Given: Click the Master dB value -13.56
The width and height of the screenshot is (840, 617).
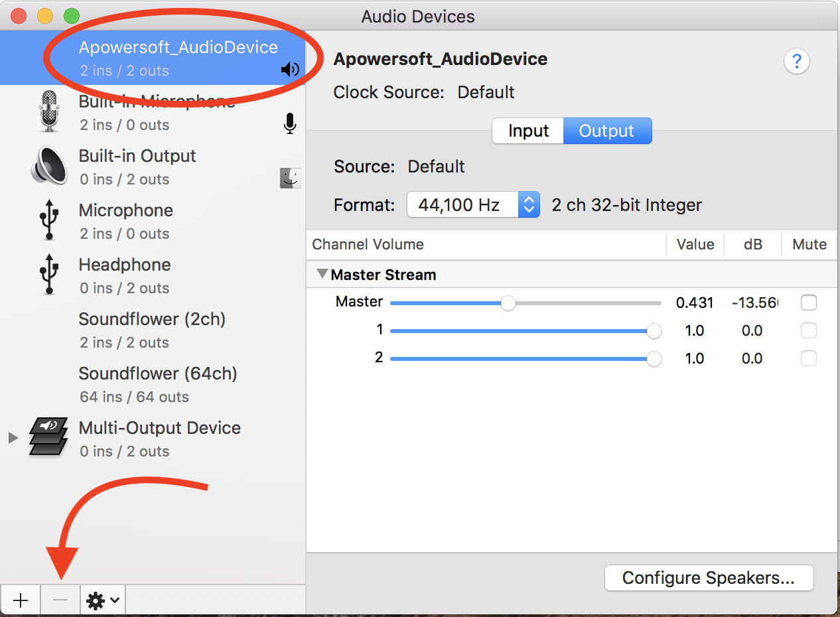Looking at the screenshot, I should point(755,303).
